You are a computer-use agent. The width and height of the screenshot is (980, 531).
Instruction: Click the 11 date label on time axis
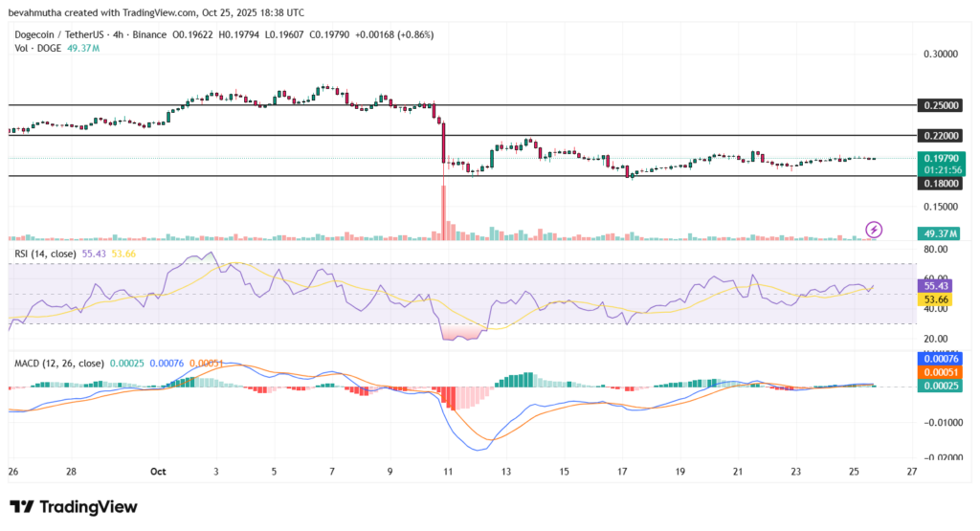tap(448, 472)
